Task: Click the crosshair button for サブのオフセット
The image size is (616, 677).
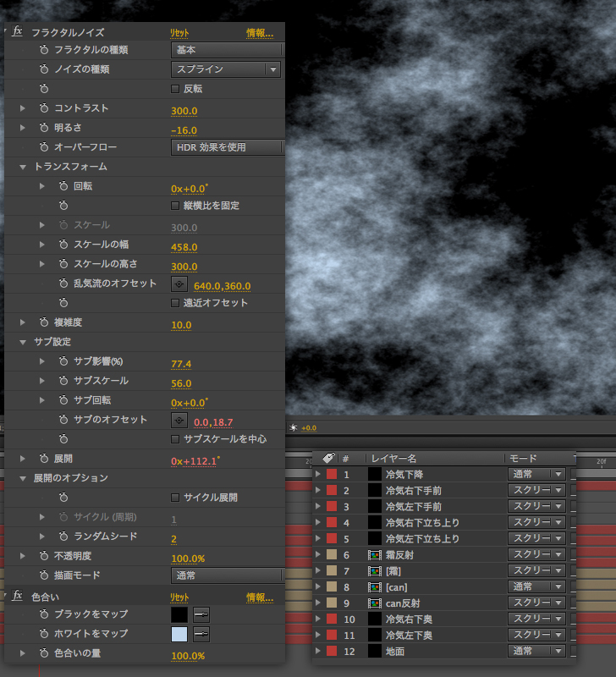Action: coord(179,420)
